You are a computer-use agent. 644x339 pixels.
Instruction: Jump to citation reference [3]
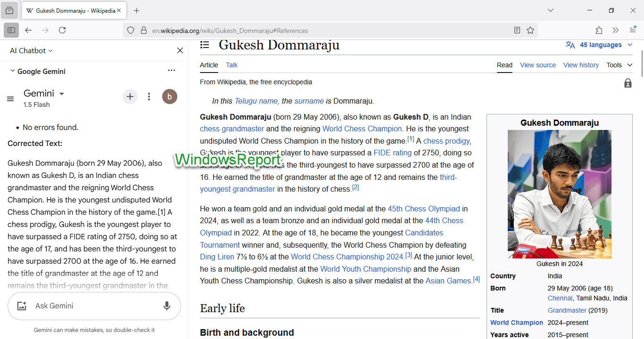pyautogui.click(x=409, y=255)
